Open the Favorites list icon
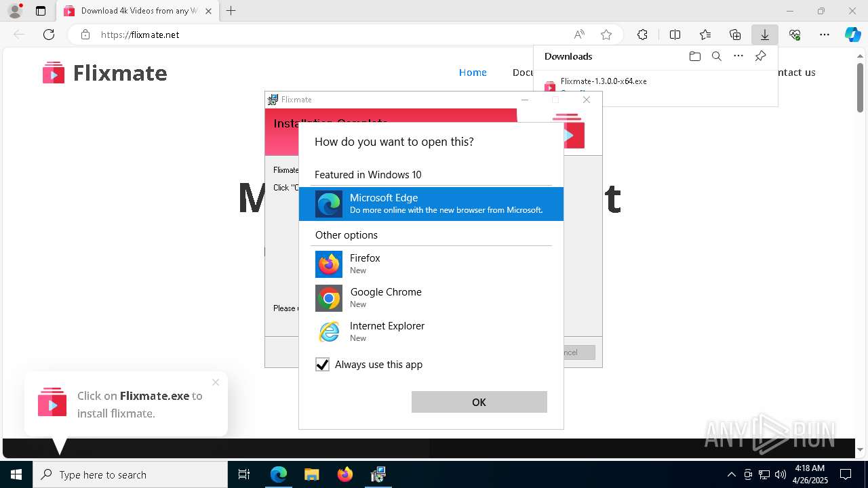Viewport: 868px width, 488px height. 705,35
